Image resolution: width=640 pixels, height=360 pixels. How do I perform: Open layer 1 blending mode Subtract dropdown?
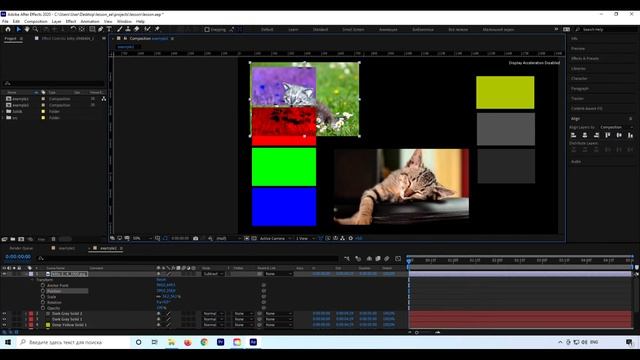(x=213, y=274)
